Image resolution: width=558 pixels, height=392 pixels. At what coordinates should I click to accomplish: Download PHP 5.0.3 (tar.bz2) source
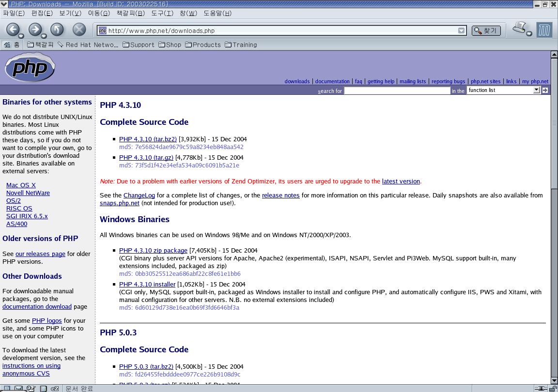146,366
